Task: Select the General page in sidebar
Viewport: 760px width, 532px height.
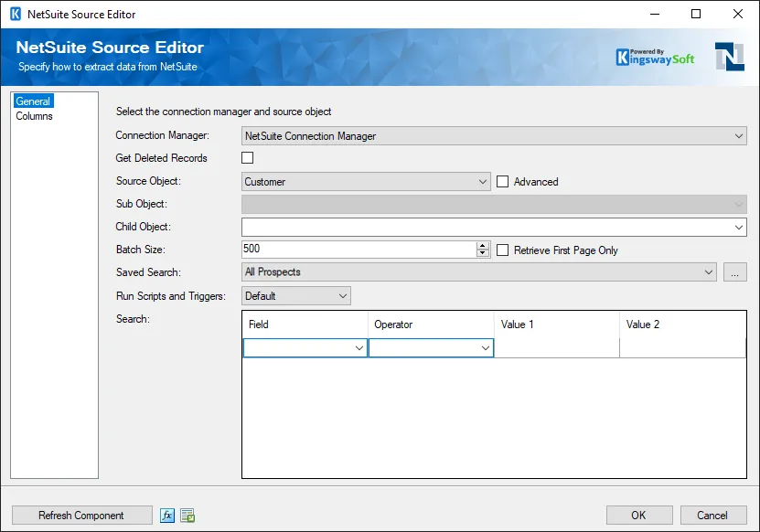Action: (x=33, y=101)
